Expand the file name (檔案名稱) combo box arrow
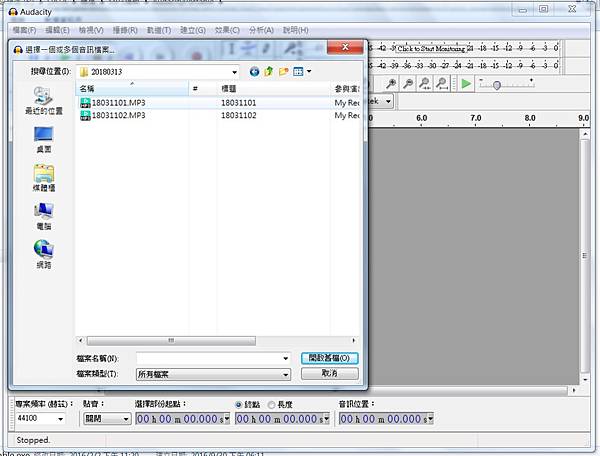Screen dimensions: 600x456 (285, 358)
